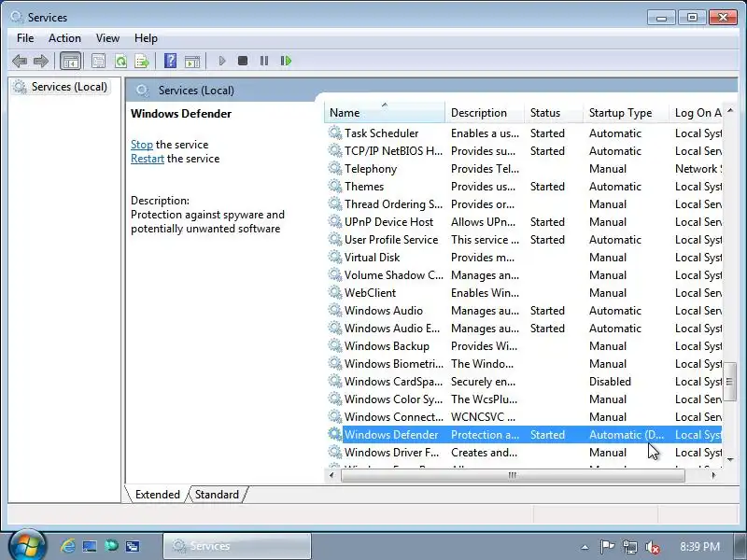Select the Windows Audio Endpoint Builder row
Screen dimensions: 747x560
(524, 329)
